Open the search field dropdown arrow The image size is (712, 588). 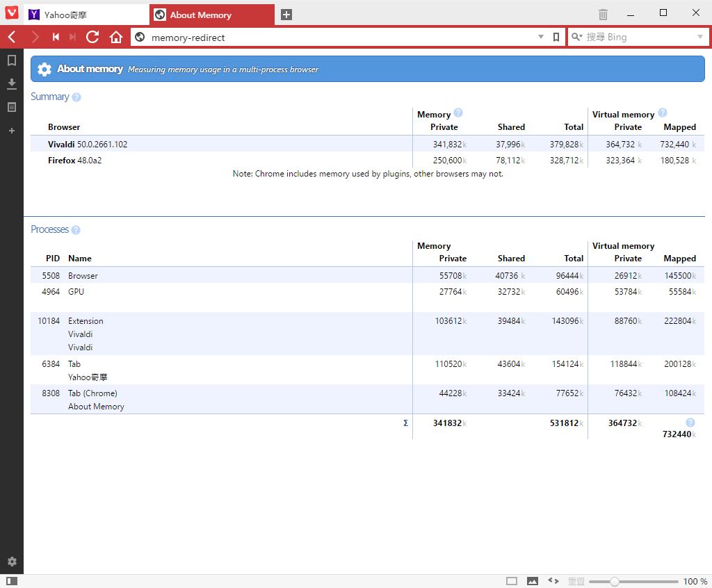699,37
